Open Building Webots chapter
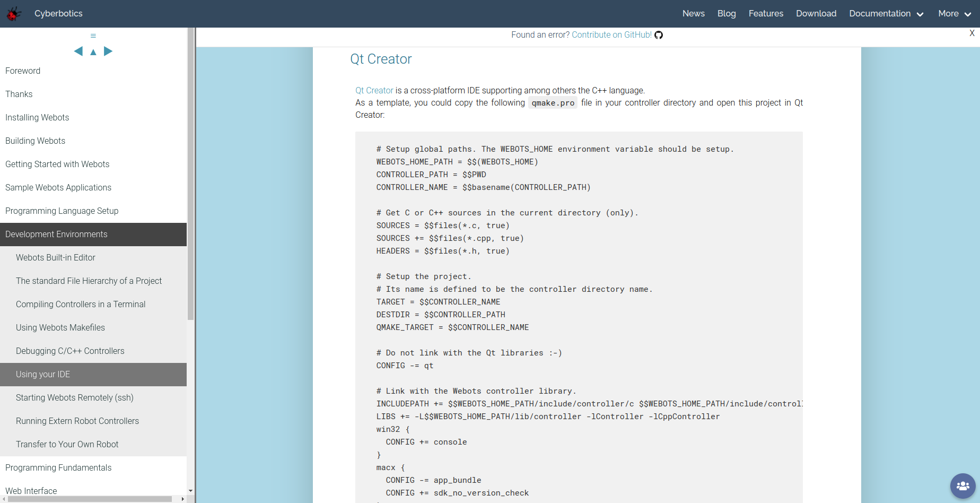This screenshot has height=503, width=980. 93,141
